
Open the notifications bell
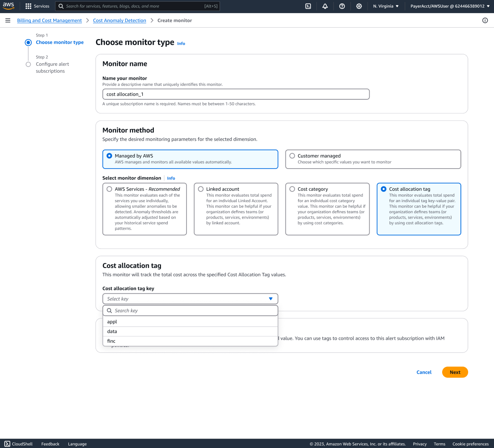(325, 6)
